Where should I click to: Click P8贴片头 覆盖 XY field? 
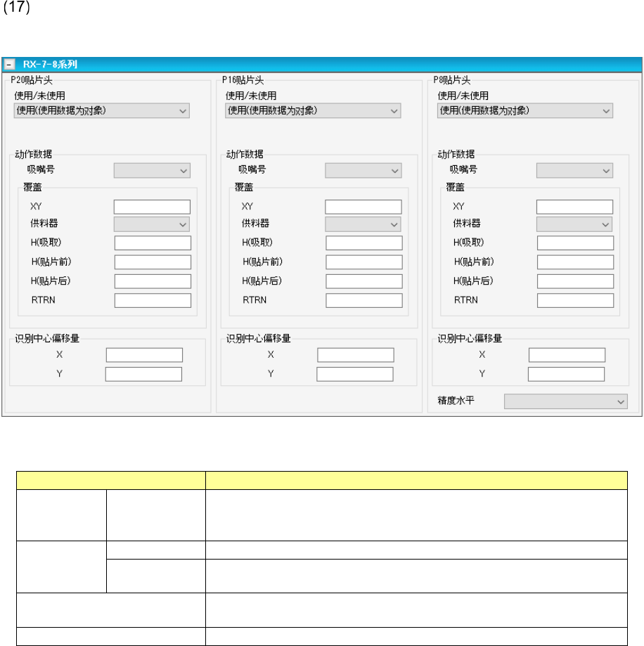click(x=575, y=207)
